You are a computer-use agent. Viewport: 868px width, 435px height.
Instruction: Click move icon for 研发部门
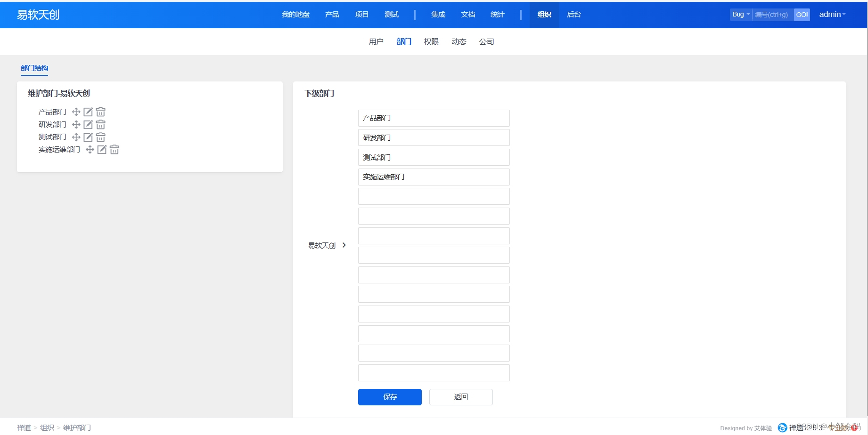pos(76,125)
